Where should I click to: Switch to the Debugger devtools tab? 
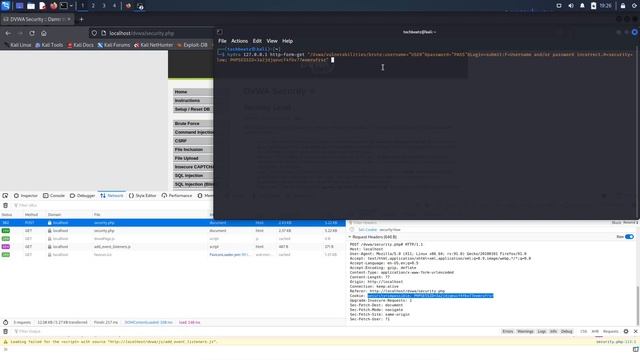click(82, 196)
